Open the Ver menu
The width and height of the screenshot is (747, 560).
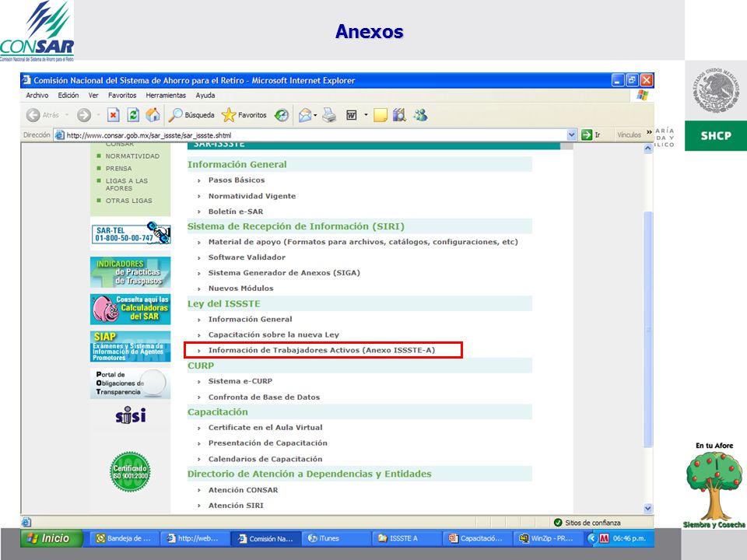click(93, 95)
